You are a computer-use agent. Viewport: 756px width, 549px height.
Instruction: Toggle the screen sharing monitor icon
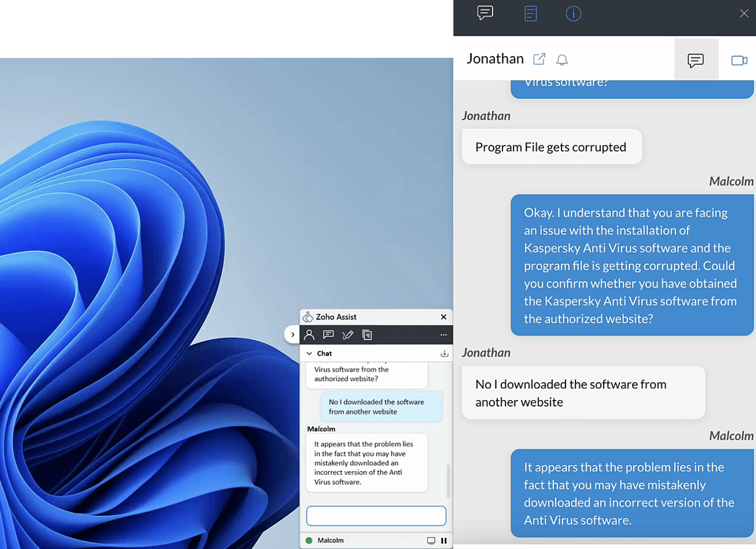click(x=431, y=541)
